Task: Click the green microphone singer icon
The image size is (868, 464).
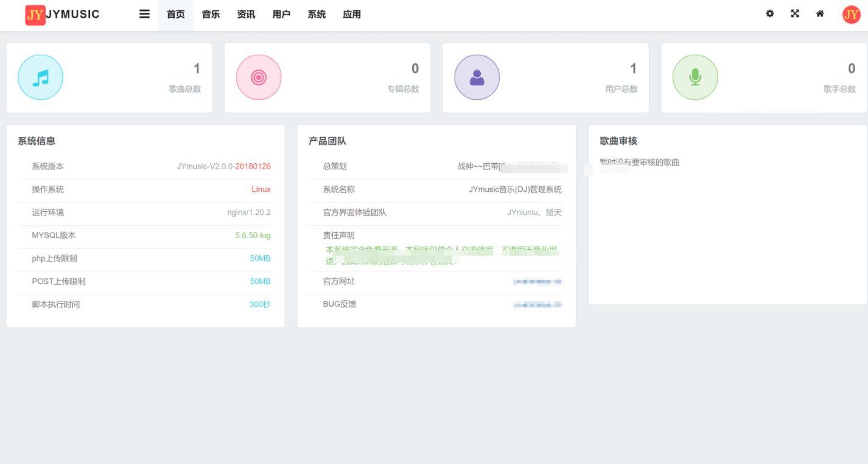Action: pyautogui.click(x=695, y=77)
